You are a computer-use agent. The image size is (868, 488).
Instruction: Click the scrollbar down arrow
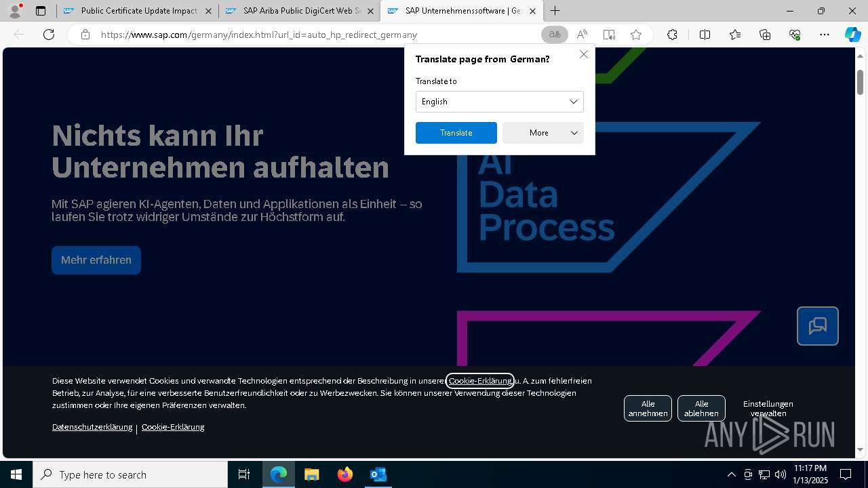tap(861, 449)
